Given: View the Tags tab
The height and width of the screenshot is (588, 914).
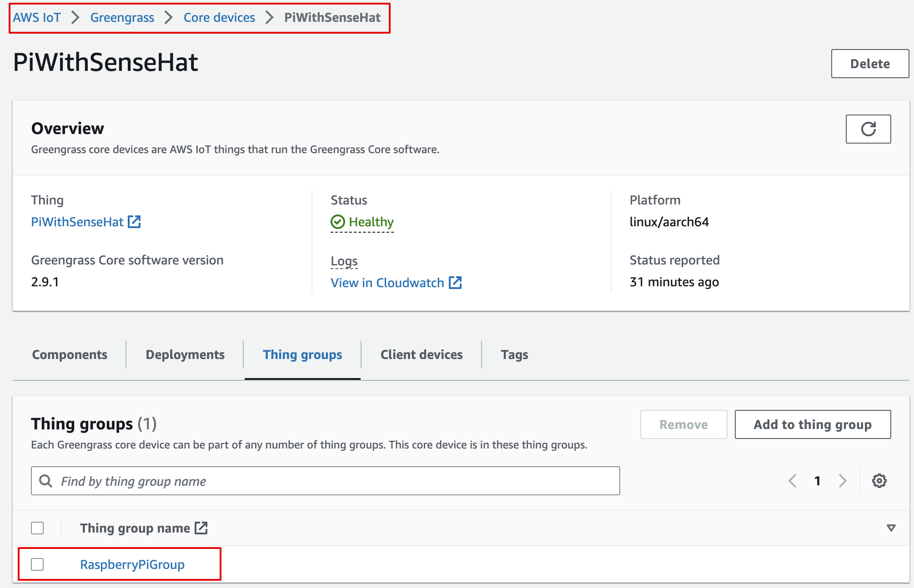Looking at the screenshot, I should (514, 354).
